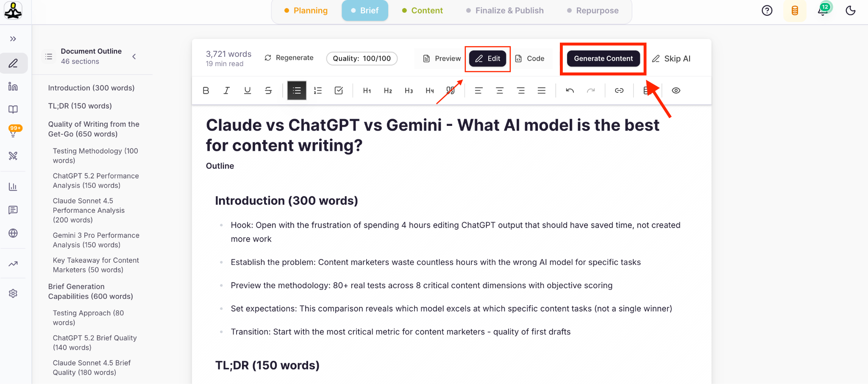Justify text alignment
The height and width of the screenshot is (384, 868).
[541, 90]
